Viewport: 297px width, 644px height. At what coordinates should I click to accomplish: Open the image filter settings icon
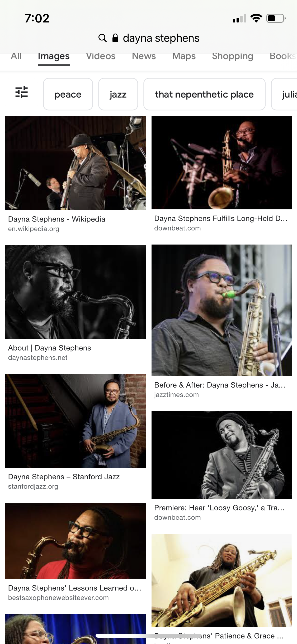(x=22, y=92)
